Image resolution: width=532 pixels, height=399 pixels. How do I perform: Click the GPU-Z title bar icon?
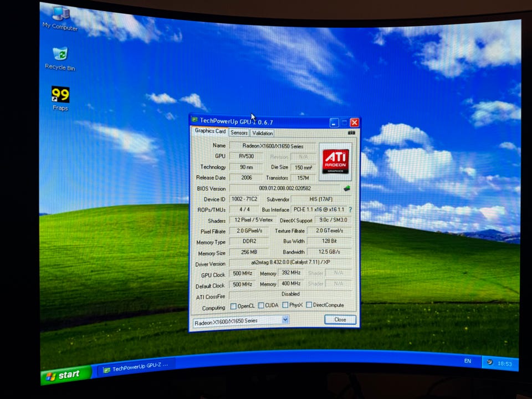click(195, 120)
